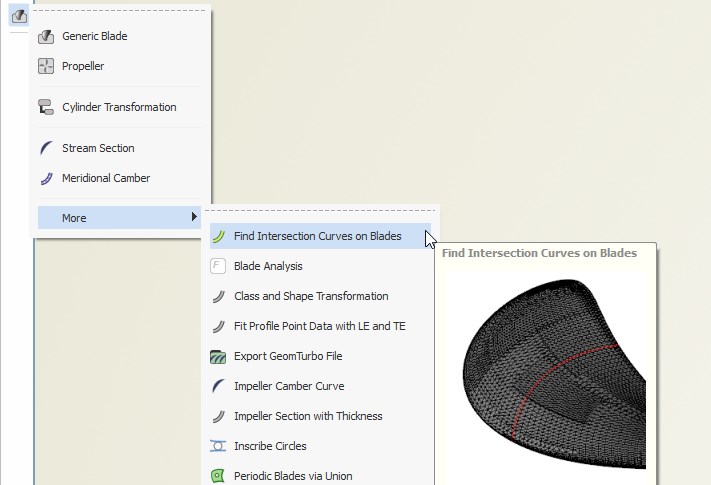
Task: Select the More submenu entry
Action: (x=120, y=218)
